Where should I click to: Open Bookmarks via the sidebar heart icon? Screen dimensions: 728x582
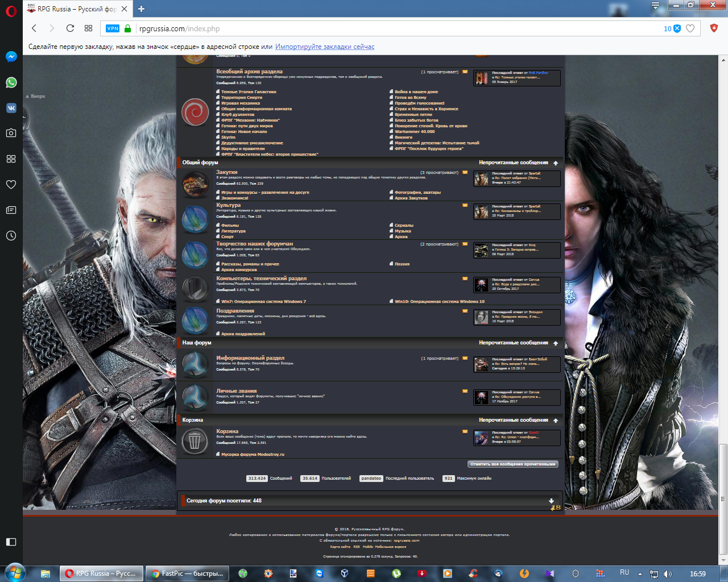tap(11, 184)
